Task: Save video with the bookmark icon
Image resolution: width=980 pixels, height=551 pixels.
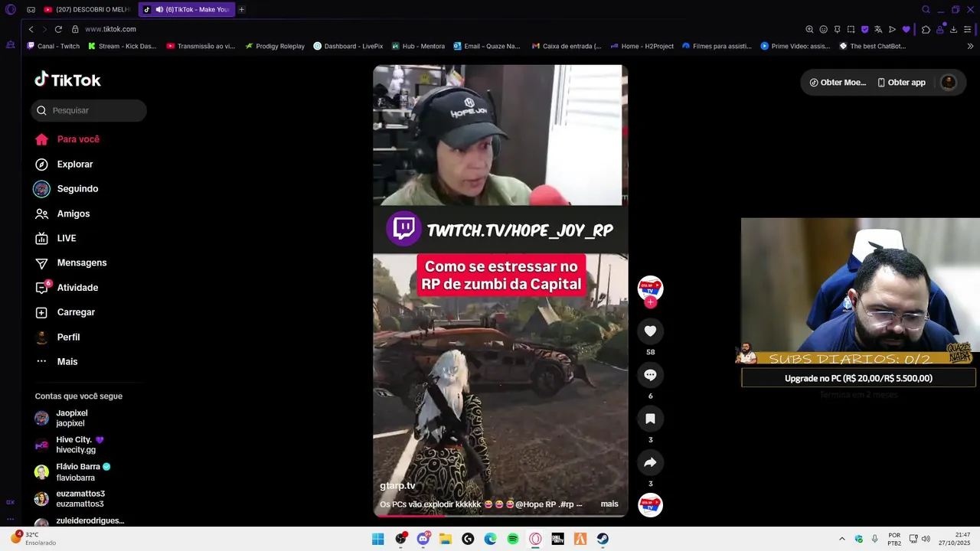Action: click(650, 419)
